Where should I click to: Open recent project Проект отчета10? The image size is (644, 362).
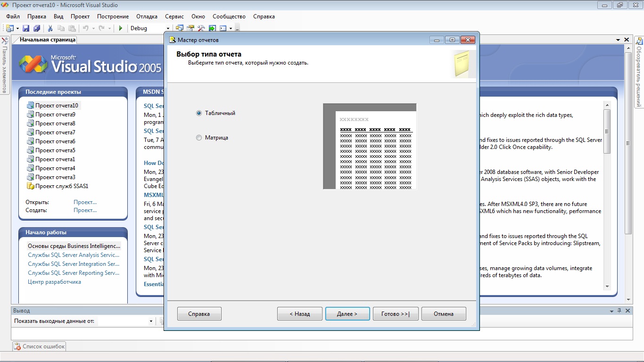(x=57, y=106)
